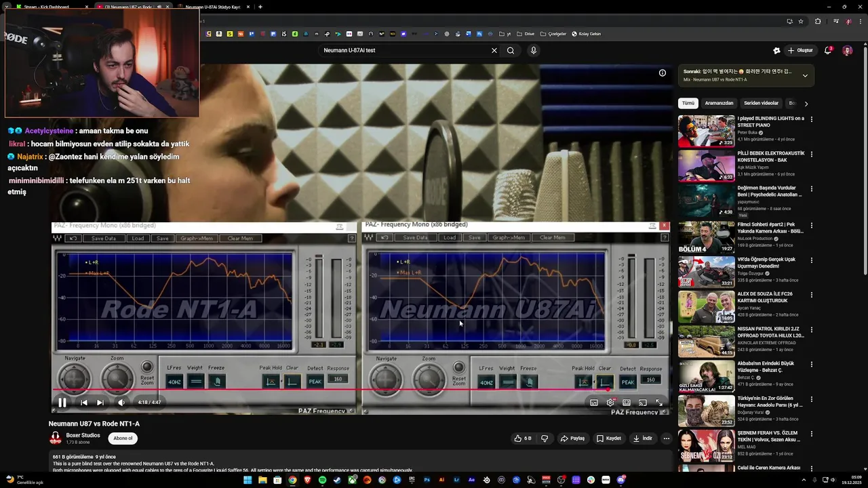This screenshot has height=488, width=868.
Task: Open Spotify from the taskbar
Action: (x=322, y=480)
